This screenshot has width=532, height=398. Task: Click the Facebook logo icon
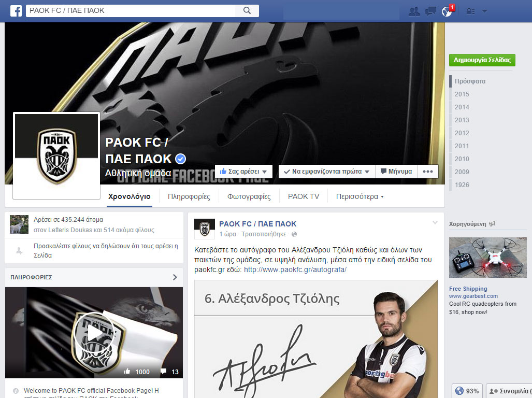tap(16, 11)
